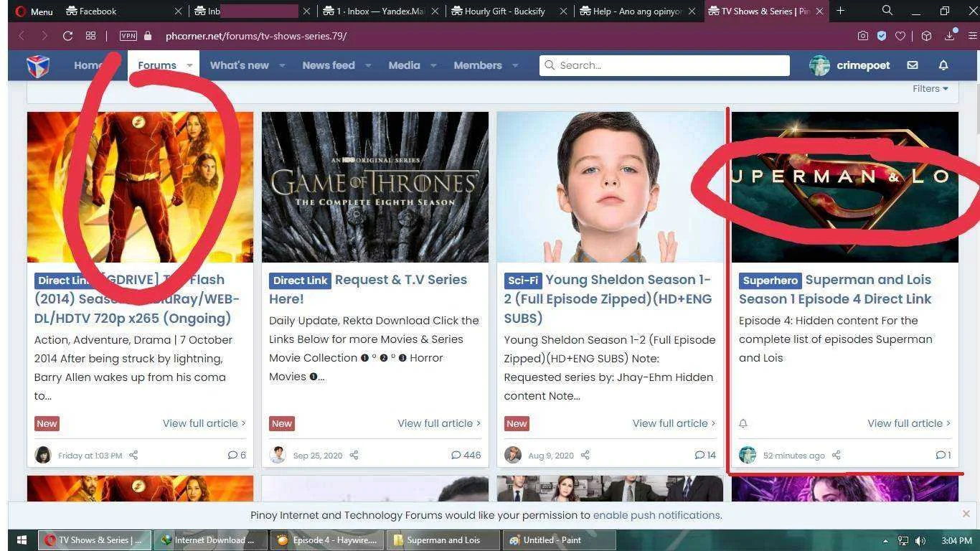
Task: Click the search tabs magnifier icon
Action: (887, 11)
